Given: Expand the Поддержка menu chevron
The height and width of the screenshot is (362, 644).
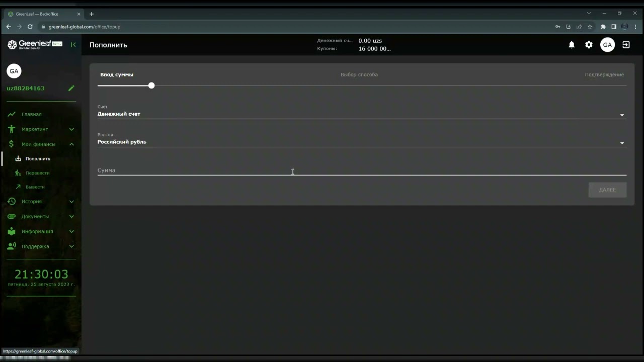Looking at the screenshot, I should tap(71, 246).
